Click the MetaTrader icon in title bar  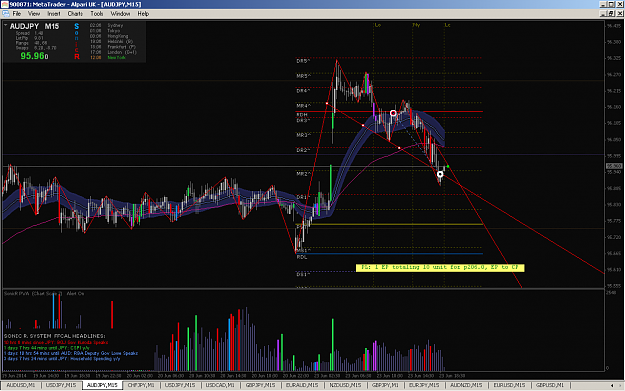coord(4,4)
